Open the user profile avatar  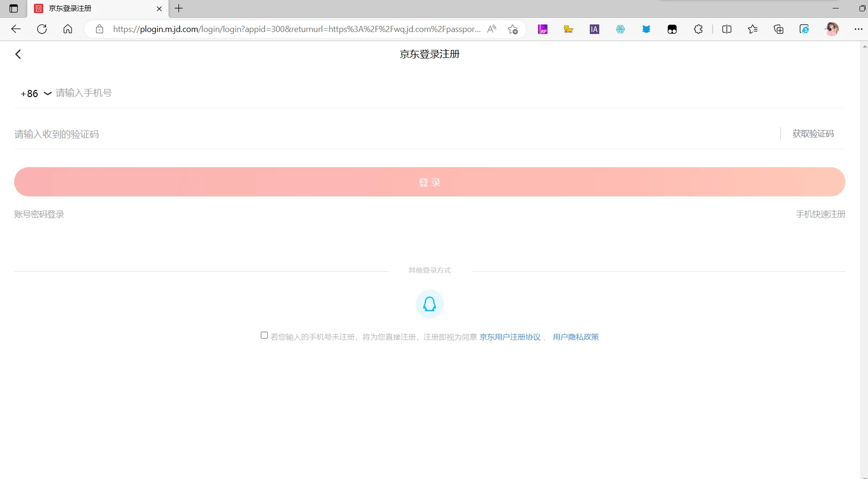pyautogui.click(x=832, y=29)
